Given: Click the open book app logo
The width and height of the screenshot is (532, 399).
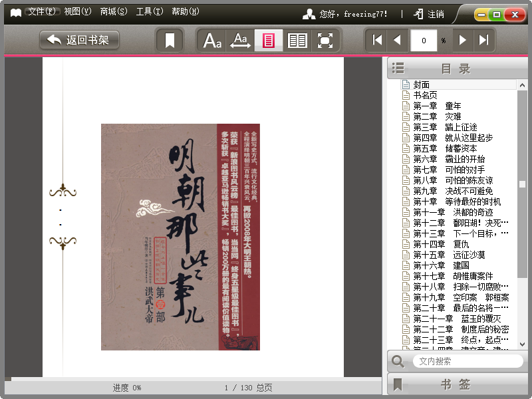Looking at the screenshot, I should (15, 13).
